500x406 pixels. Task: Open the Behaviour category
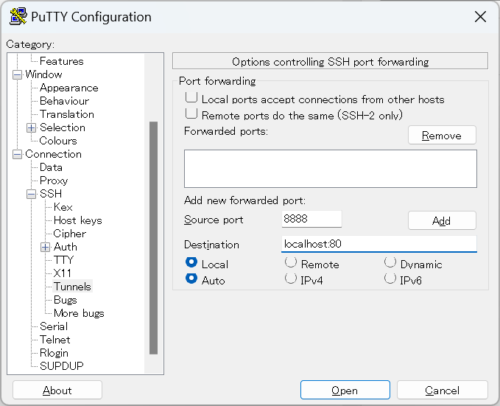[x=64, y=101]
